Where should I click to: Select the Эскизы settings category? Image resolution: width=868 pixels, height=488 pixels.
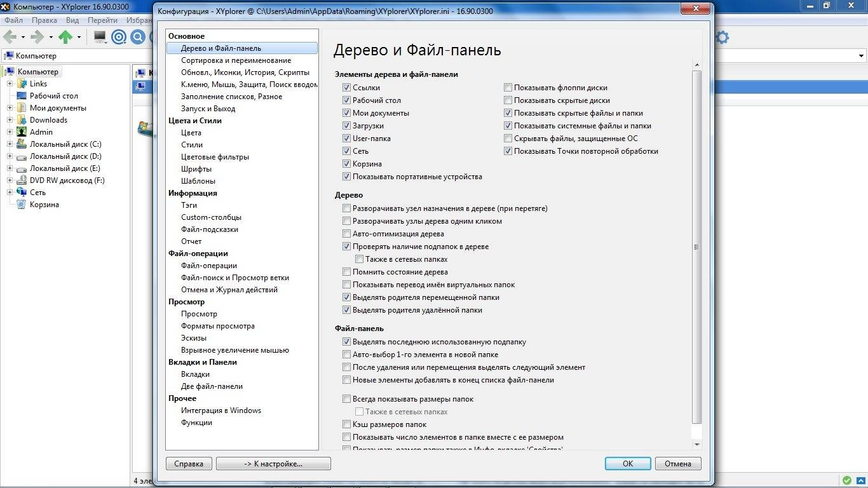point(194,338)
